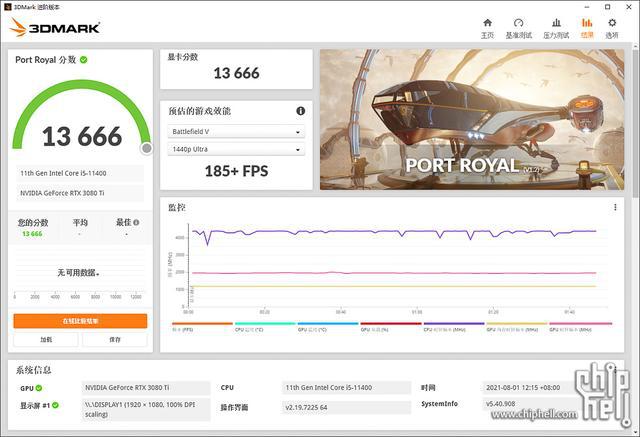Open the 选项 options gear icon
The height and width of the screenshot is (437, 640).
click(x=612, y=23)
